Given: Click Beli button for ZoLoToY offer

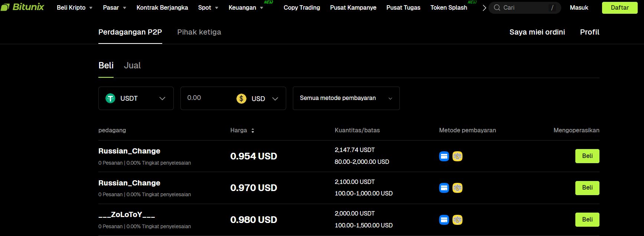Looking at the screenshot, I should click(x=587, y=220).
